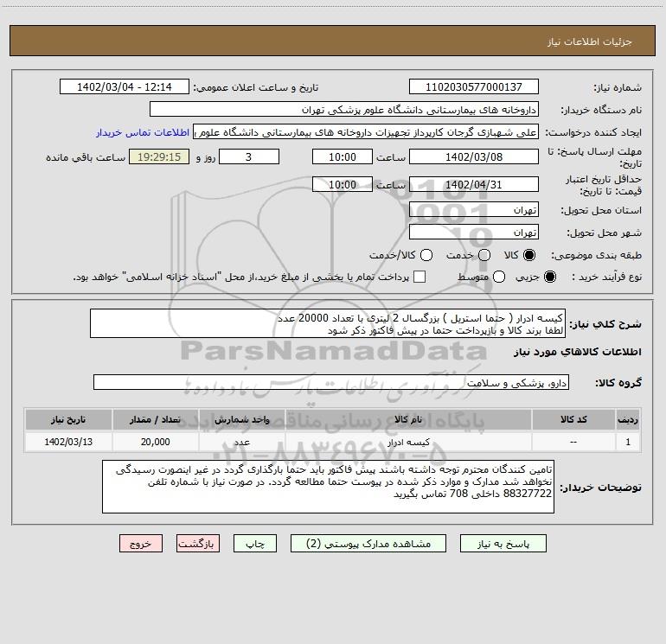Image resolution: width=666 pixels, height=644 pixels.
Task: Toggle the 'اسناد خزانه اسلامی' payment checkbox
Action: pyautogui.click(x=419, y=277)
